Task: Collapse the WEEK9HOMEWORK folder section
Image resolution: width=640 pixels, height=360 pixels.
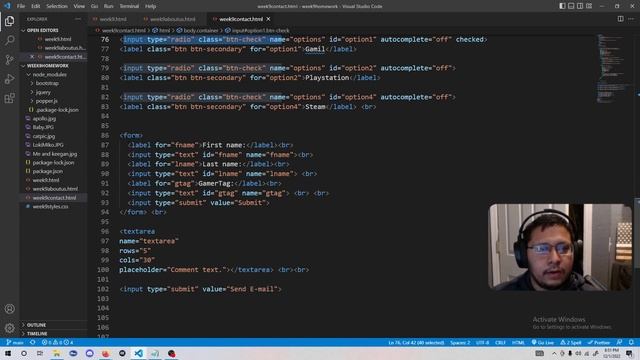Action: [x=47, y=66]
